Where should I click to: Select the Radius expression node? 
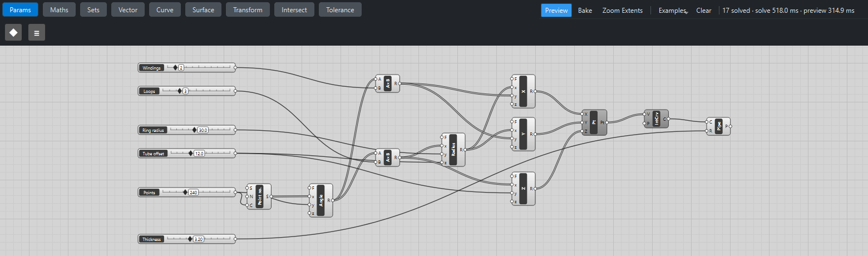[x=453, y=150]
